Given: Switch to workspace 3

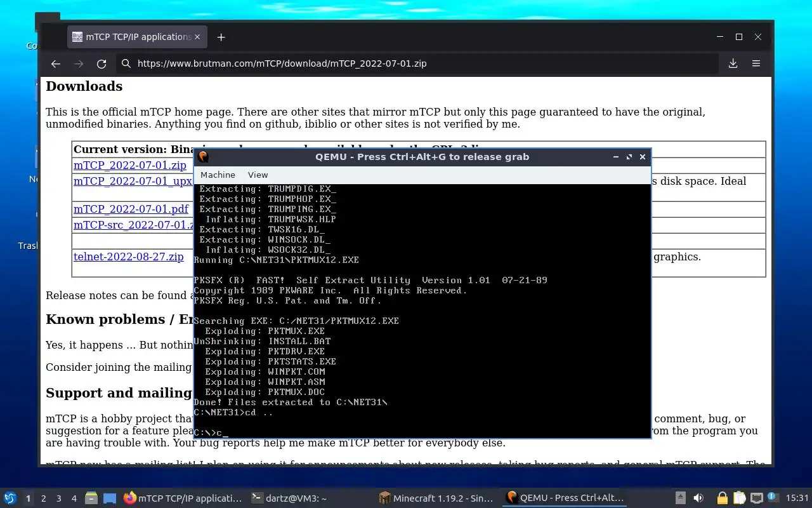Looking at the screenshot, I should [x=59, y=498].
